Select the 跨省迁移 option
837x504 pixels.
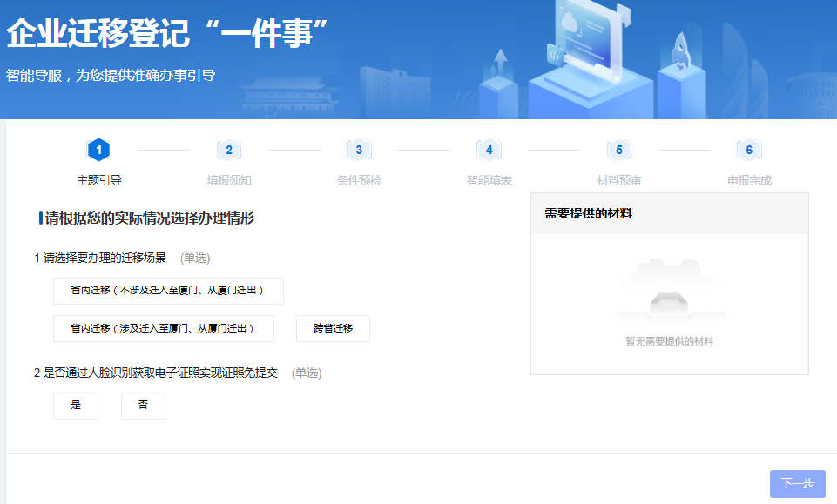click(333, 328)
